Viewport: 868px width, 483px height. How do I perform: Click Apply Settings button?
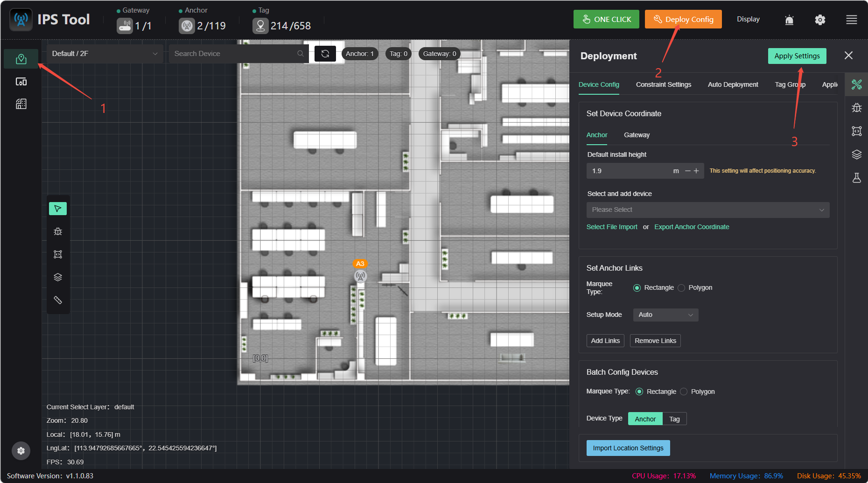coord(797,56)
